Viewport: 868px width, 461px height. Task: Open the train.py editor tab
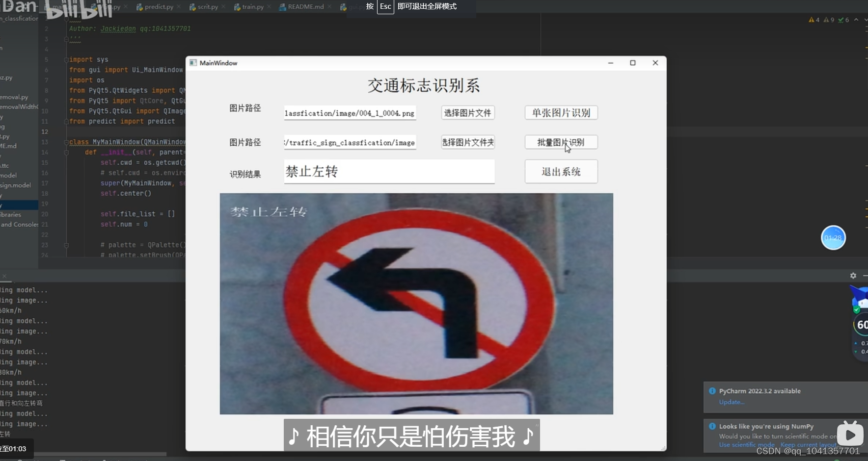[x=253, y=7]
